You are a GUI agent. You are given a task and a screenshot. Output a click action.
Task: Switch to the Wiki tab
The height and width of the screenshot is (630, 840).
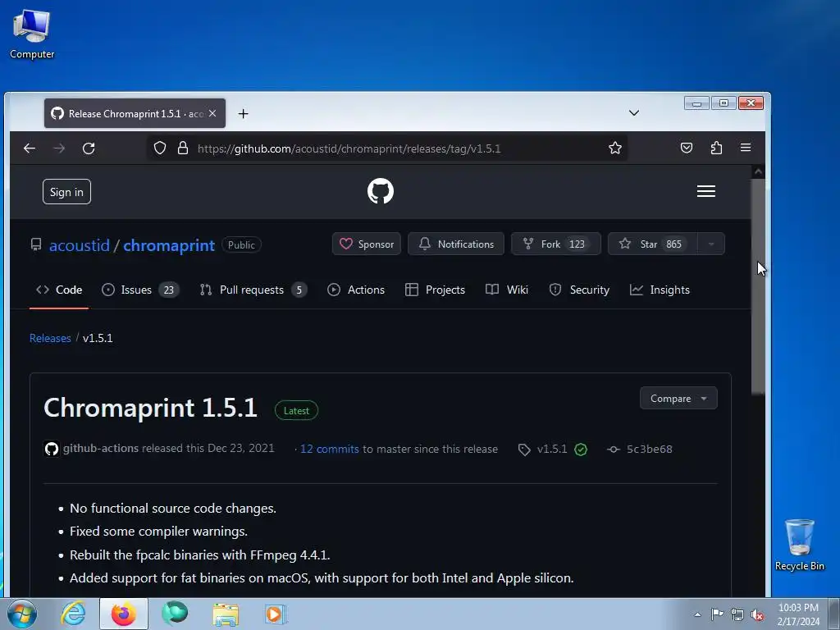[x=507, y=290]
